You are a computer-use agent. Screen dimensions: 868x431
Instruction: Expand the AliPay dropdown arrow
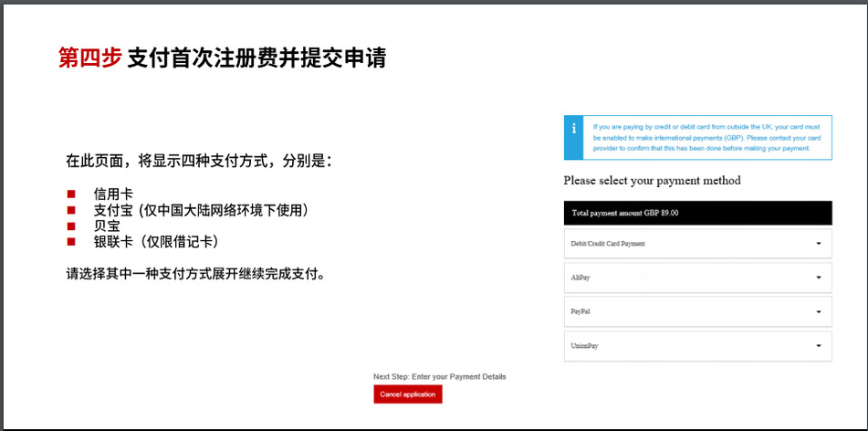click(818, 278)
